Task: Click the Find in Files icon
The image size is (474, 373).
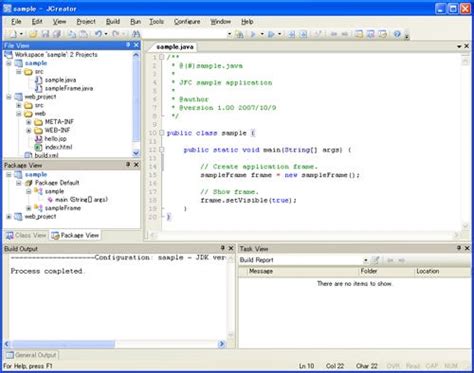Action: coord(239,34)
